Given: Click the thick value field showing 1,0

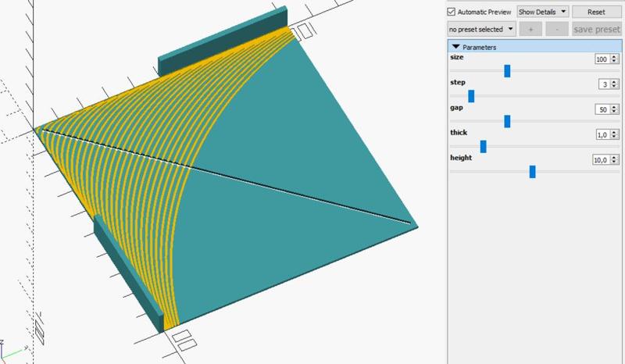Looking at the screenshot, I should (602, 135).
